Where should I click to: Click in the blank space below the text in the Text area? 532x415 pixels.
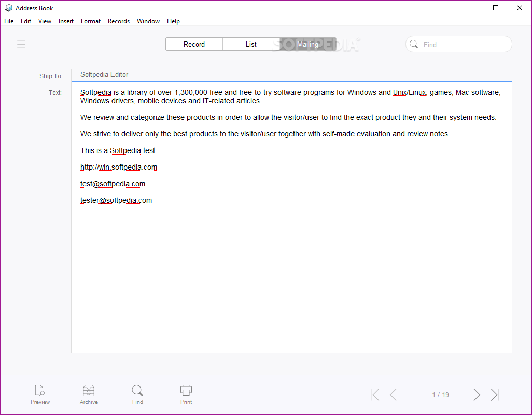292,278
